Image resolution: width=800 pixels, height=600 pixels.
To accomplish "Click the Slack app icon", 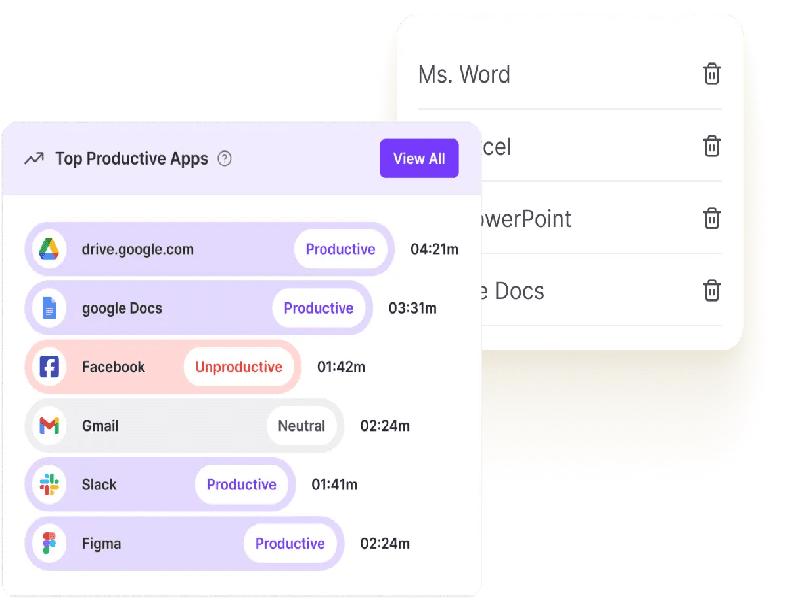I will pyautogui.click(x=49, y=485).
